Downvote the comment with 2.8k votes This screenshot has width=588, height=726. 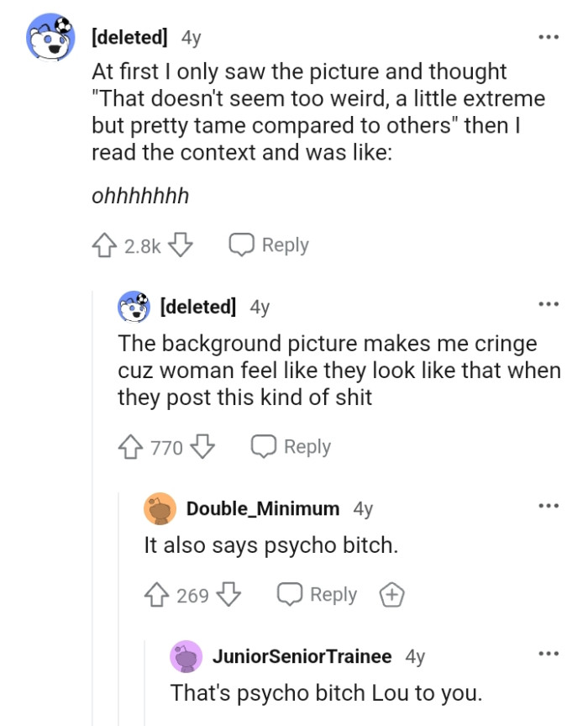tap(181, 245)
